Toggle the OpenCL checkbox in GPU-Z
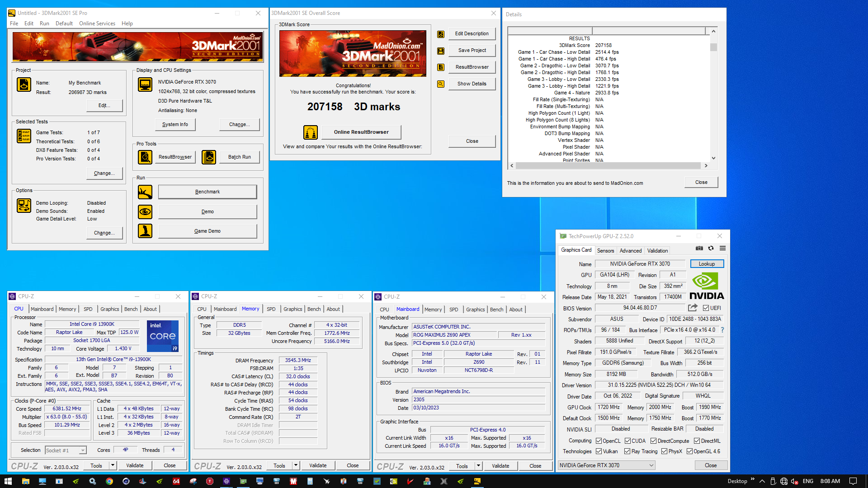Viewport: 868px width, 488px height. coord(599,441)
